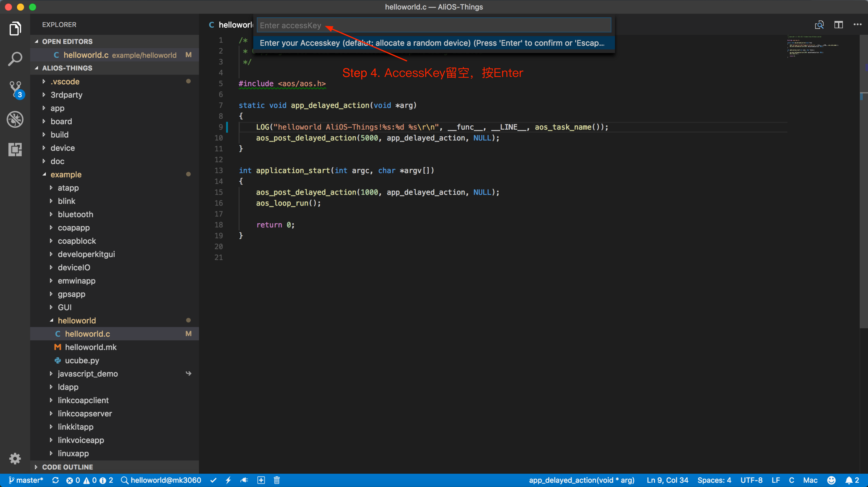Open the Search view in activity bar
This screenshot has width=868, height=487.
click(x=15, y=59)
